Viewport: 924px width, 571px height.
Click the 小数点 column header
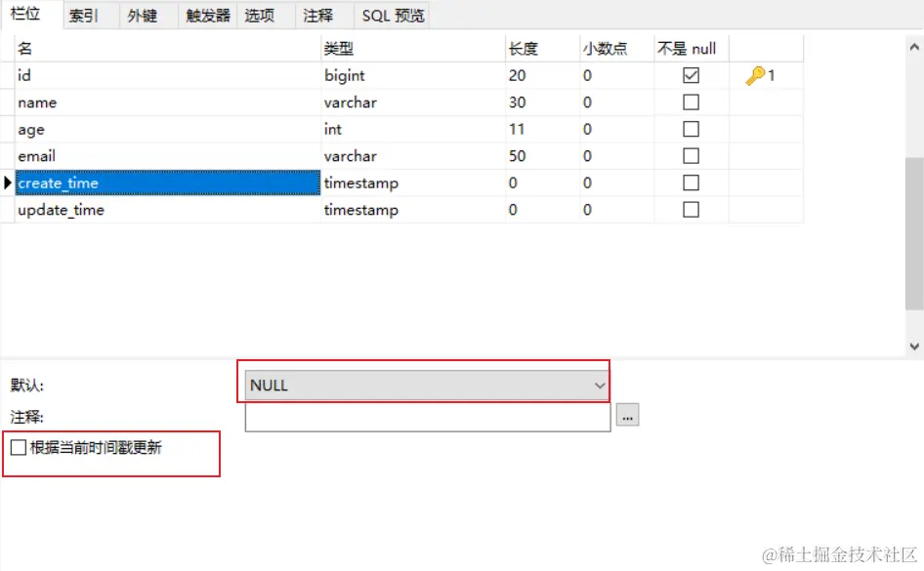[617, 48]
